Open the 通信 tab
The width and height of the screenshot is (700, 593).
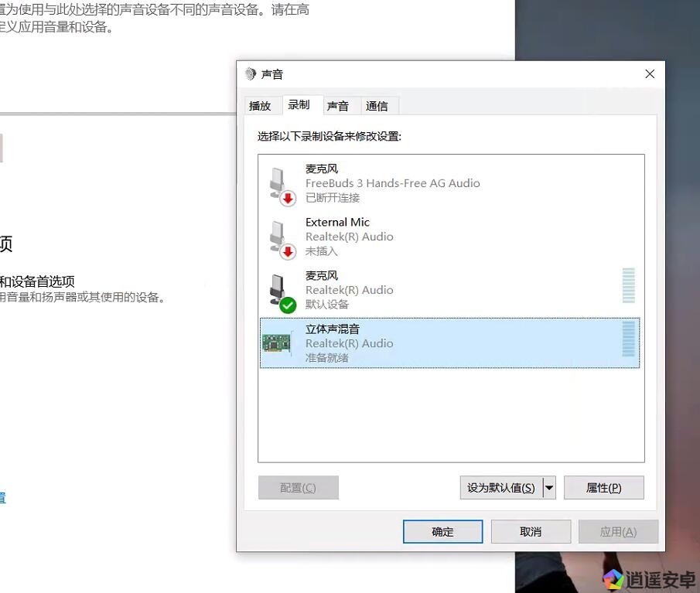pos(377,106)
